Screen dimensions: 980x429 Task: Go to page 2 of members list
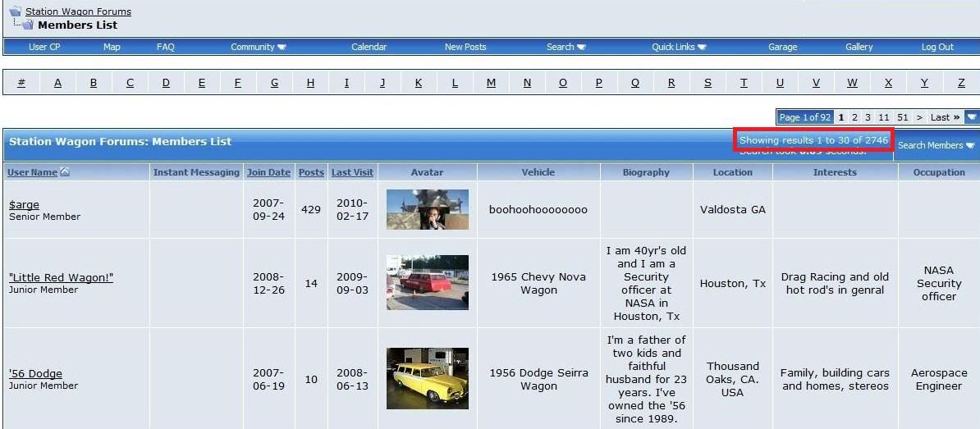(x=854, y=117)
